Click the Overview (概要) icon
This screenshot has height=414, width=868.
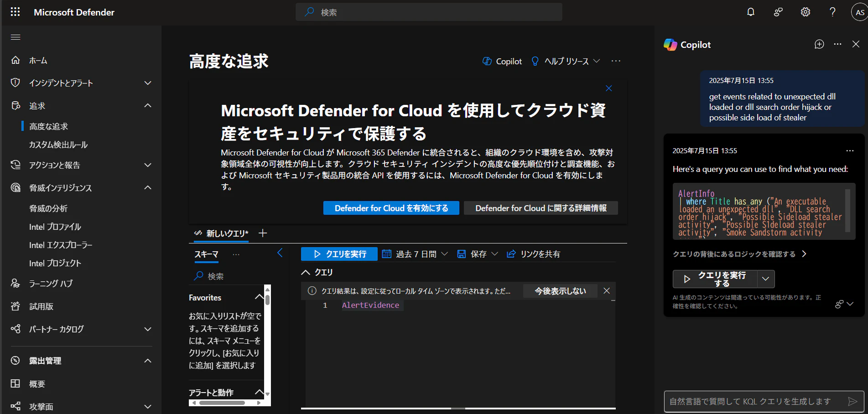pyautogui.click(x=16, y=383)
